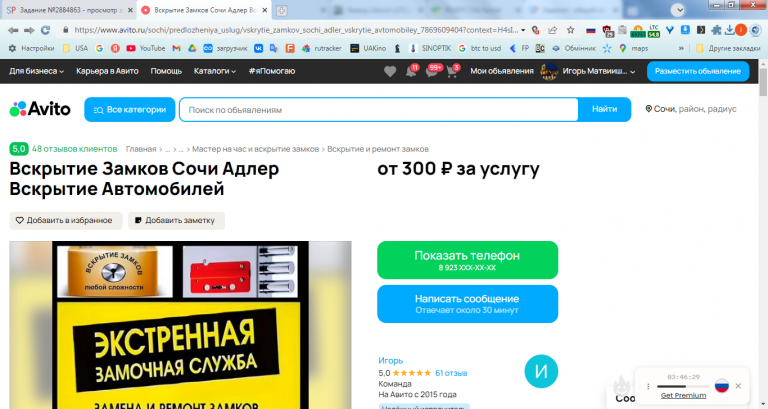Click the listing photo Экстренная замочная служба
The height and width of the screenshot is (409, 768).
[180, 325]
